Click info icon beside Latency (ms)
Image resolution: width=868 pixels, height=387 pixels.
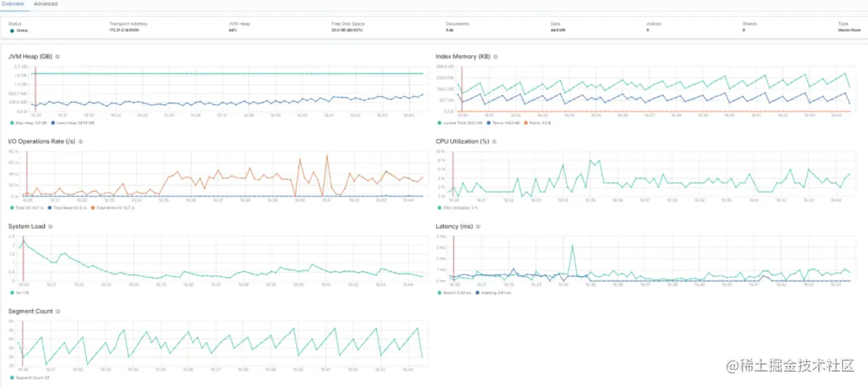pos(477,226)
